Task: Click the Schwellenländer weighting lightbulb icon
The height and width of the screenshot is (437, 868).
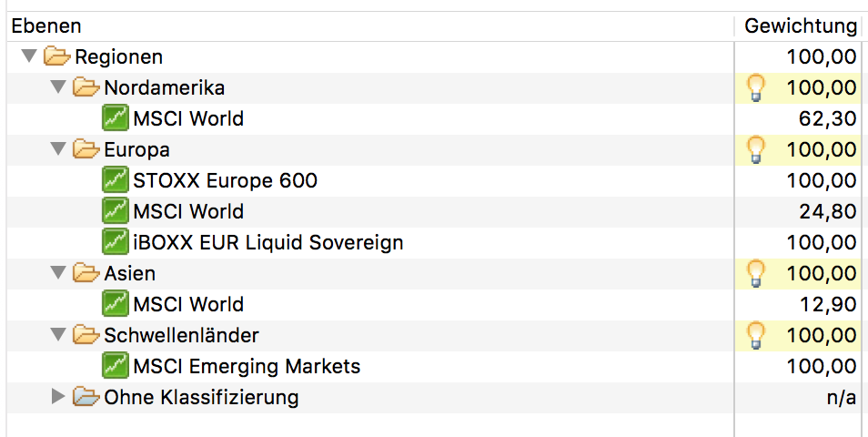Action: click(x=754, y=335)
